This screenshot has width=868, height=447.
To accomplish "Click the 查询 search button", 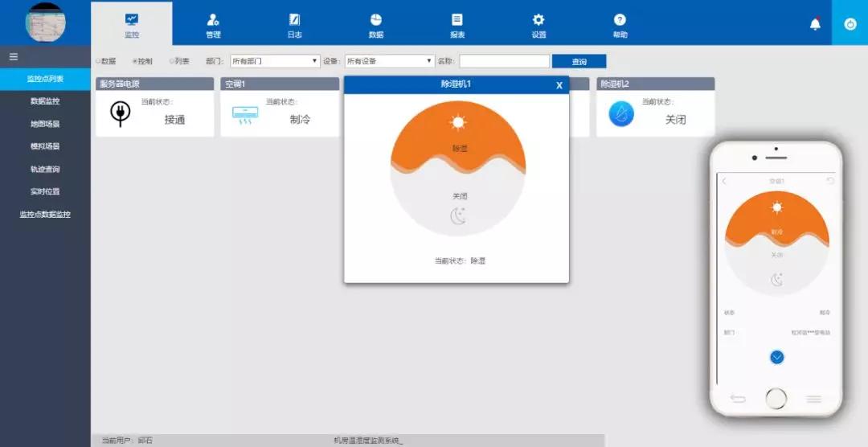I will click(579, 61).
